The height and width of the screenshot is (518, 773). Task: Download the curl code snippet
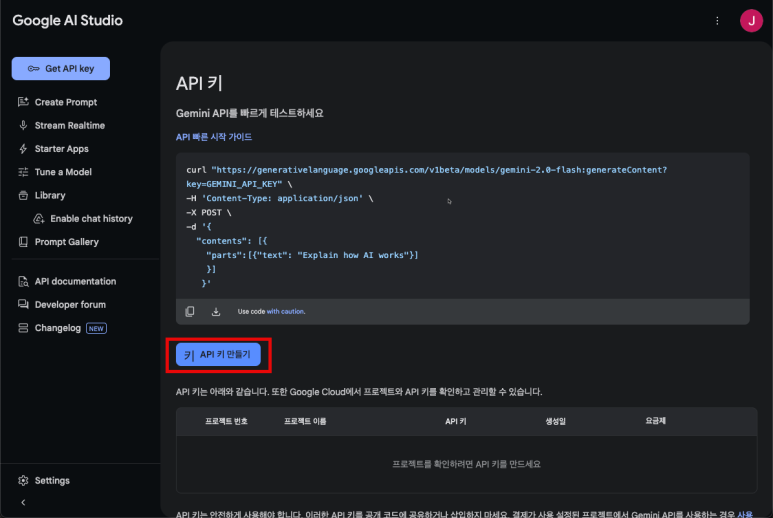pyautogui.click(x=216, y=311)
